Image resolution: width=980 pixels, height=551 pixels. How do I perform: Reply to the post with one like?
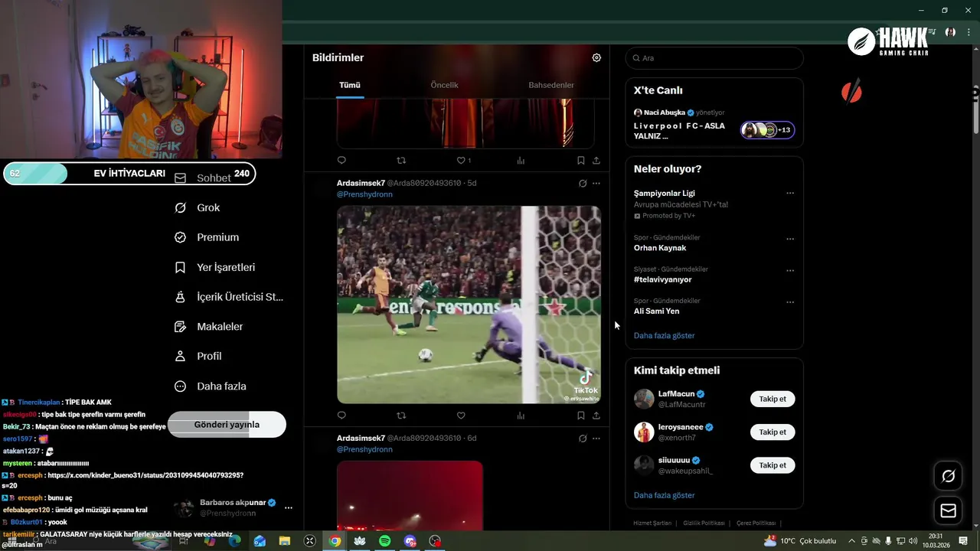(341, 160)
